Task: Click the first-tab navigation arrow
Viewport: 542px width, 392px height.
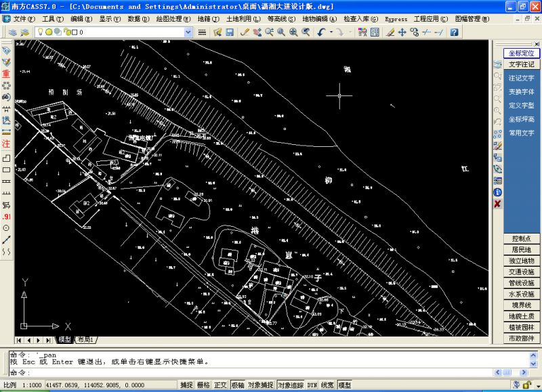Action: point(19,340)
